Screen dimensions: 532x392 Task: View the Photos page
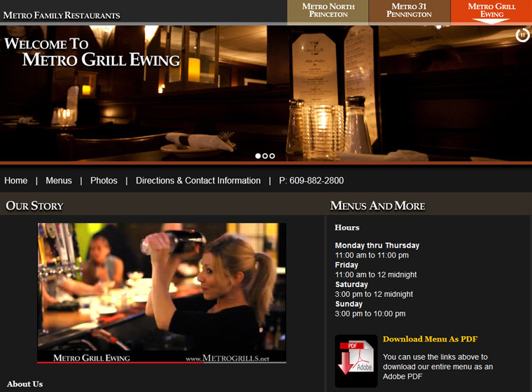(x=104, y=181)
